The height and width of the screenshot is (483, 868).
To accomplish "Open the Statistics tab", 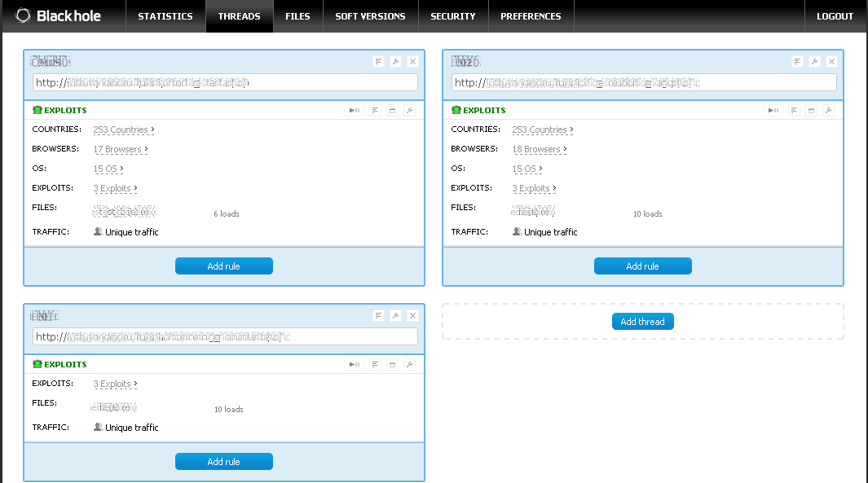I will (x=165, y=16).
